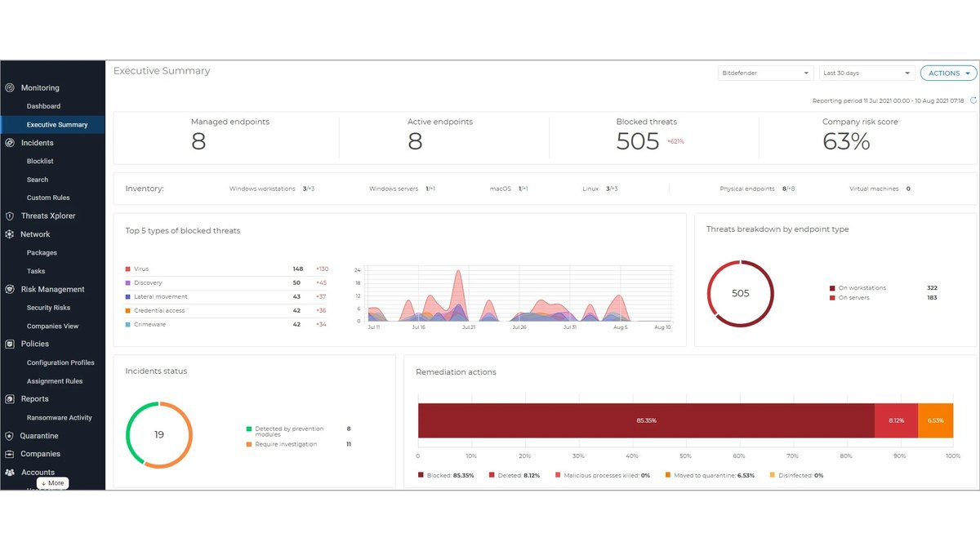Click the Incidents icon in sidebar
980x551 pixels.
pos(10,143)
